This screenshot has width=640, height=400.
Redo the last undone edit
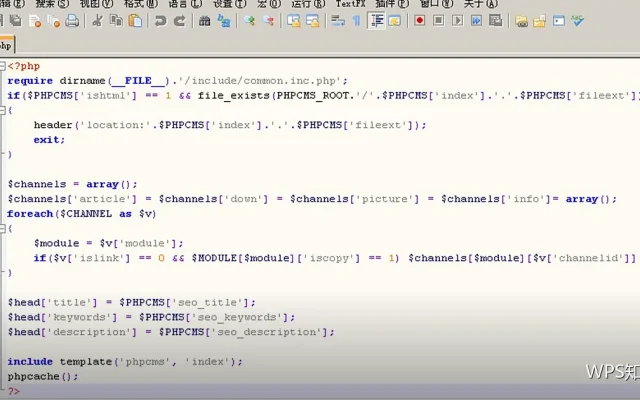180,20
